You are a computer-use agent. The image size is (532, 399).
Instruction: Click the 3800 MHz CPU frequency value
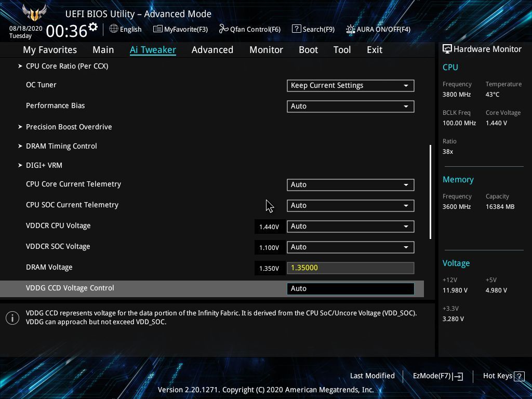(x=457, y=95)
